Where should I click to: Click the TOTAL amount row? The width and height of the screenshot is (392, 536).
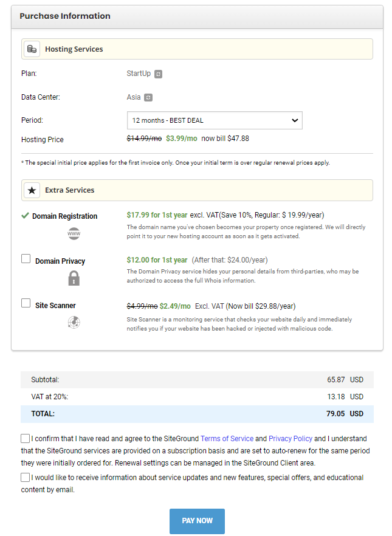click(x=197, y=414)
